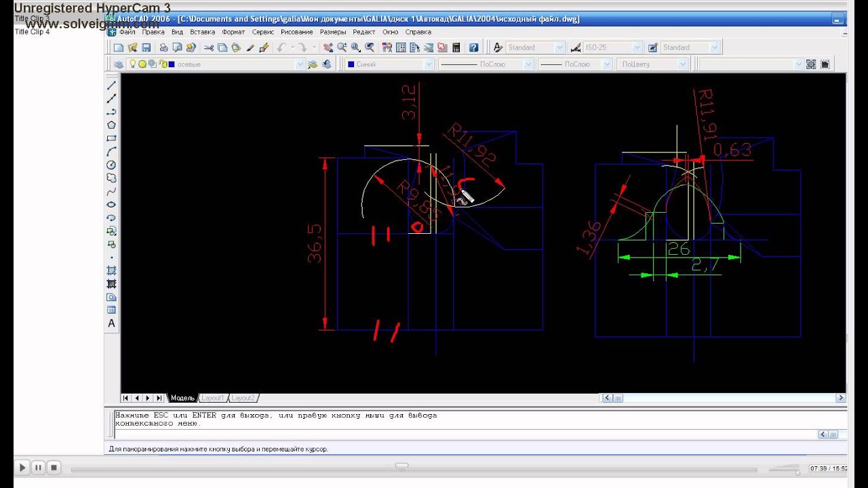Click the Layer Previous icon
This screenshot has width=868, height=488.
point(327,64)
